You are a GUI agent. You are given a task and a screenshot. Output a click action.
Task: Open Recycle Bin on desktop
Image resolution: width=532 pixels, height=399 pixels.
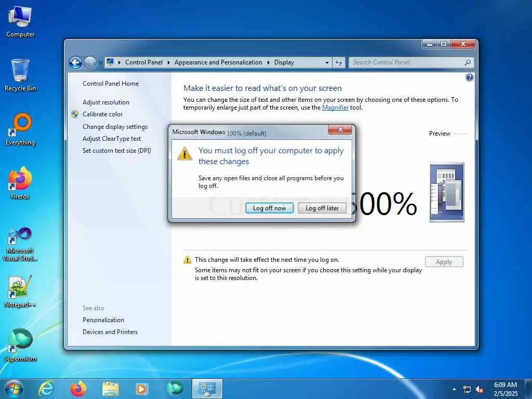point(20,75)
